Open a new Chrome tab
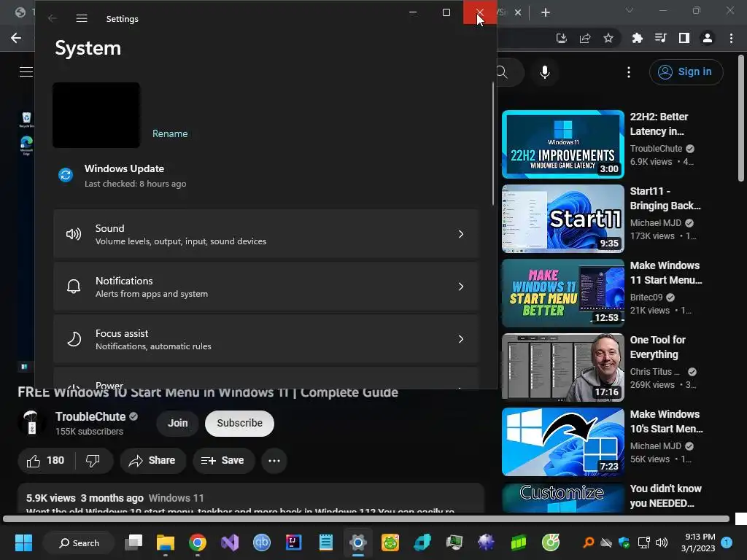 pos(546,12)
